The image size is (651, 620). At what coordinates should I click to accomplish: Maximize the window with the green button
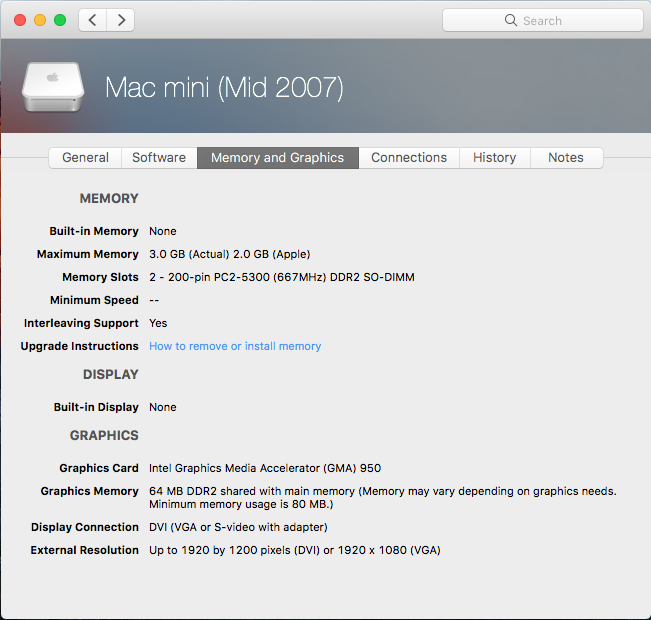click(60, 20)
